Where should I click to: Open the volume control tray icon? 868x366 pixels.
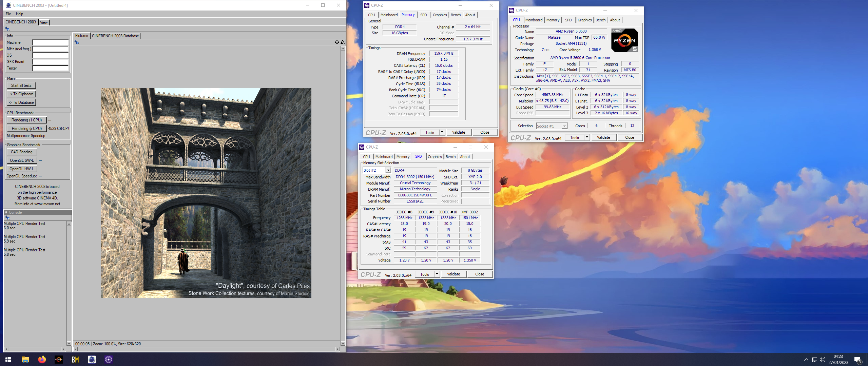[822, 360]
